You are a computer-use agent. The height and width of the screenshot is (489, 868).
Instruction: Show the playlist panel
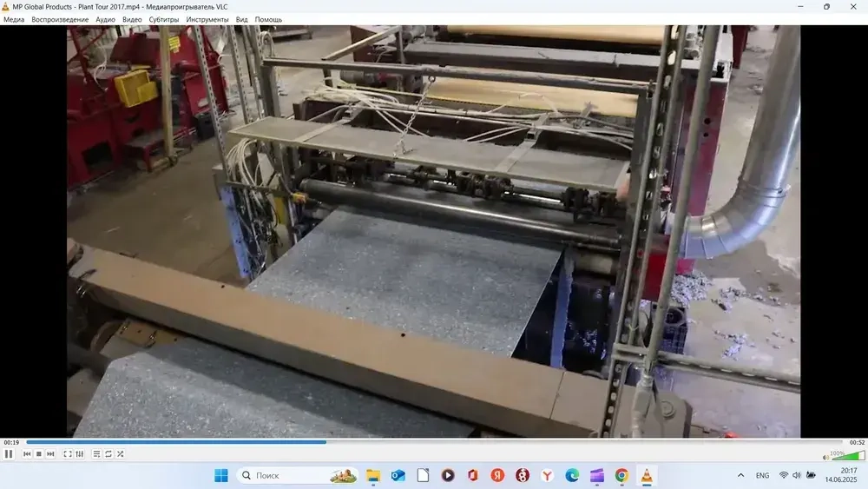pyautogui.click(x=97, y=454)
